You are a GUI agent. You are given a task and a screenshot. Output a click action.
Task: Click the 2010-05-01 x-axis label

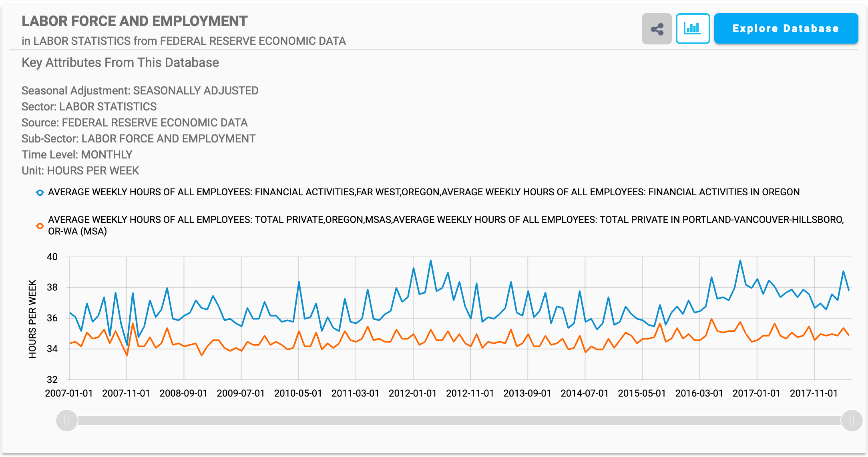(298, 393)
